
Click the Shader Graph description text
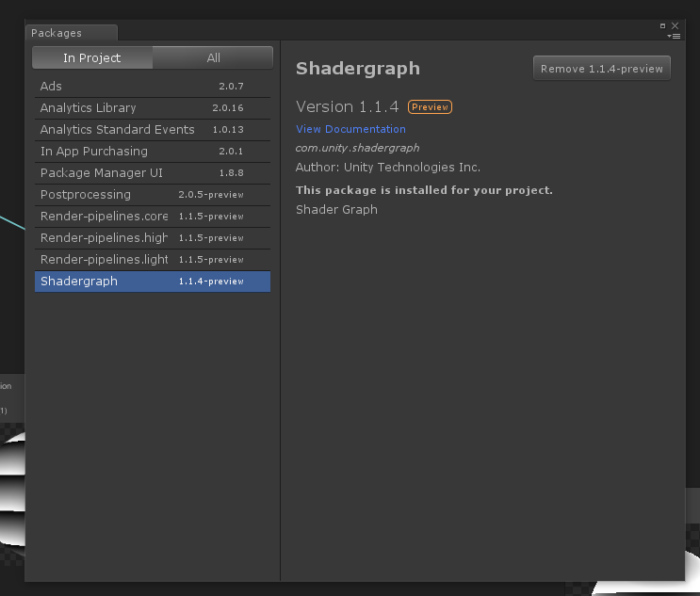click(x=336, y=210)
